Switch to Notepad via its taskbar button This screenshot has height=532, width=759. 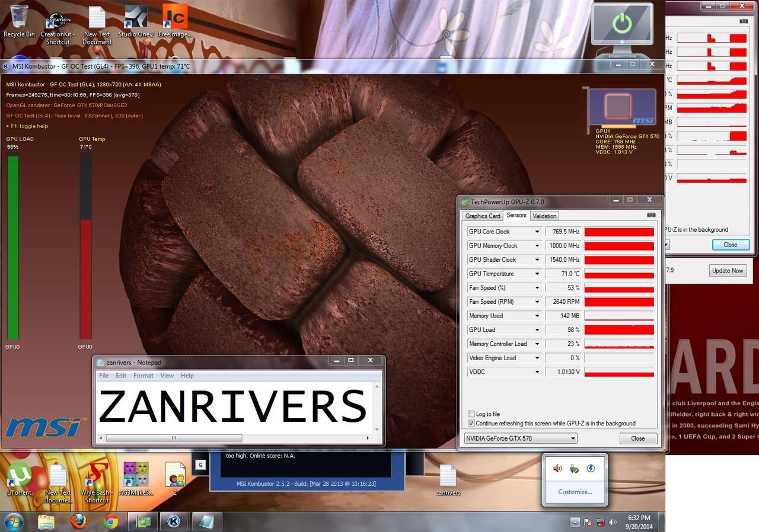(207, 522)
